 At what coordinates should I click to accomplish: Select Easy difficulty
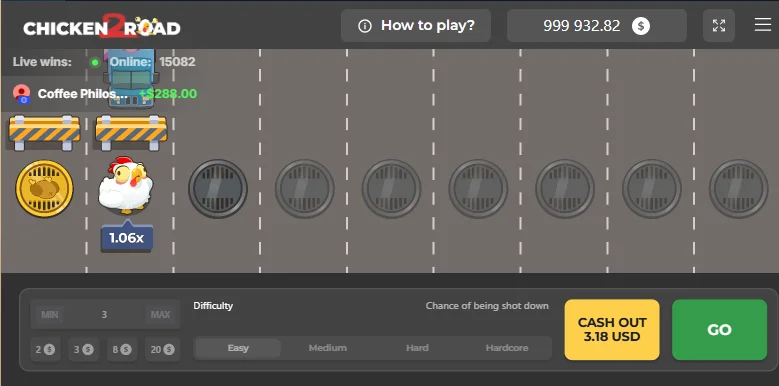coord(238,348)
